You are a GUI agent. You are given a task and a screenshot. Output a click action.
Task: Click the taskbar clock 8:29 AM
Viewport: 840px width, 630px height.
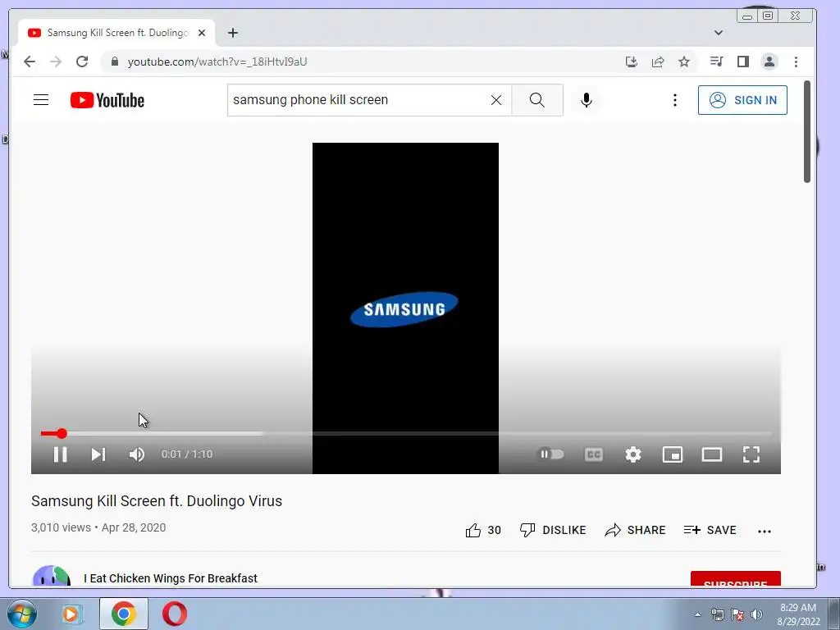(x=798, y=608)
